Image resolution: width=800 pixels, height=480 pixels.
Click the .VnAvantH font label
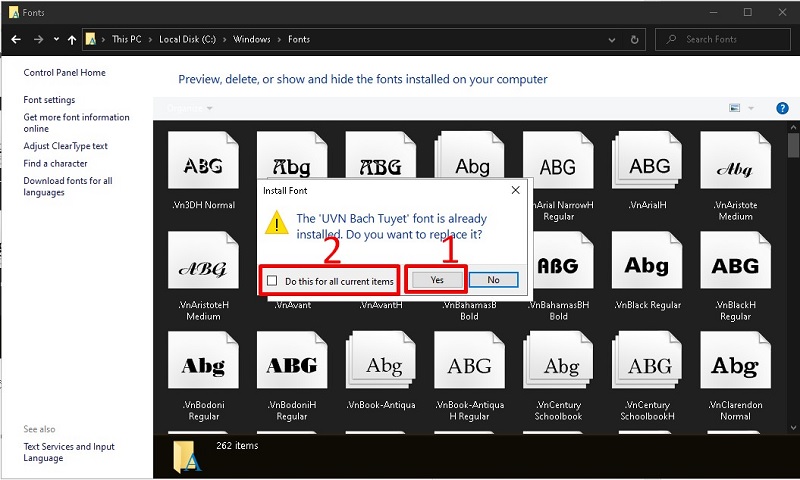[381, 305]
